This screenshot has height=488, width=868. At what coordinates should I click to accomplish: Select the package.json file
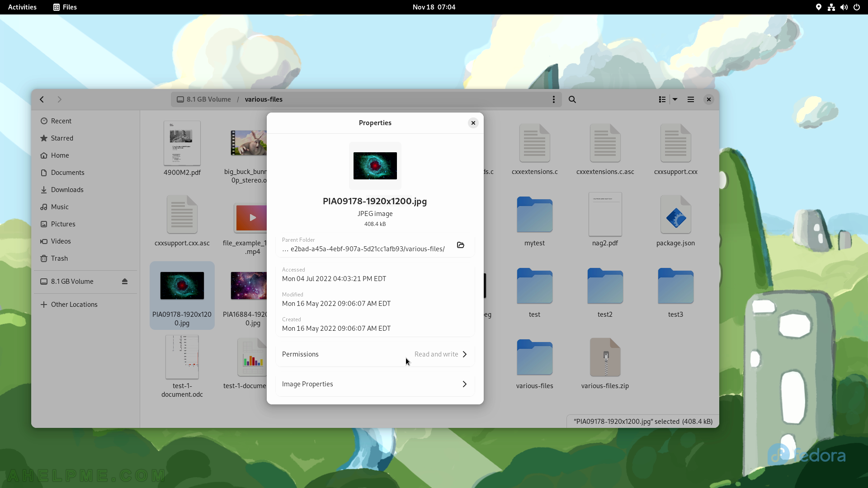[676, 221]
